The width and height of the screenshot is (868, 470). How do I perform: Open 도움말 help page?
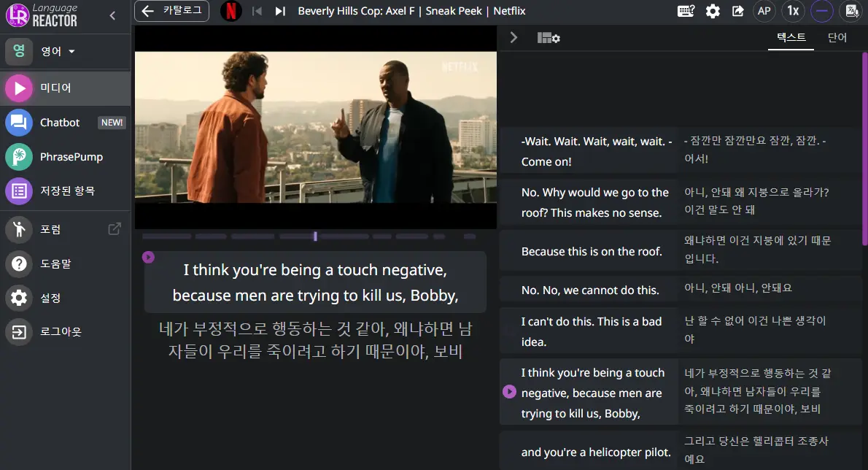66,263
